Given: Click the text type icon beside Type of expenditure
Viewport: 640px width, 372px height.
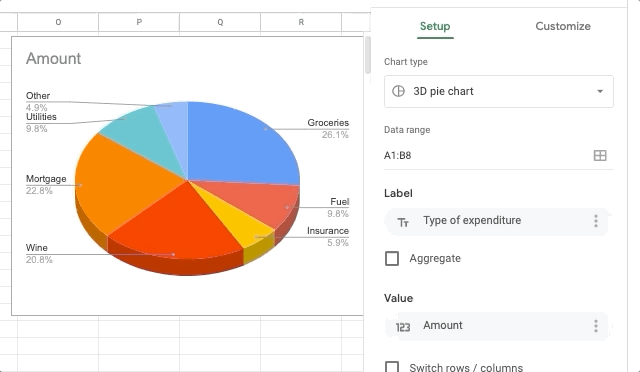Looking at the screenshot, I should point(403,223).
